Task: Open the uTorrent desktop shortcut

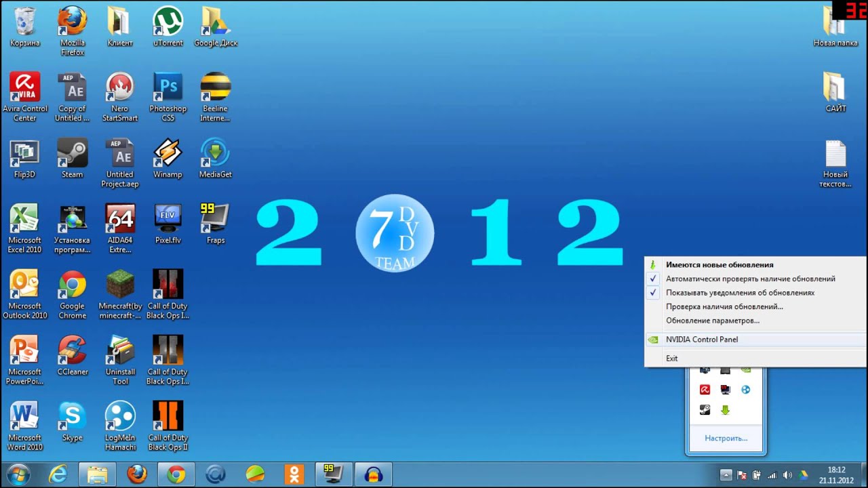Action: point(167,27)
